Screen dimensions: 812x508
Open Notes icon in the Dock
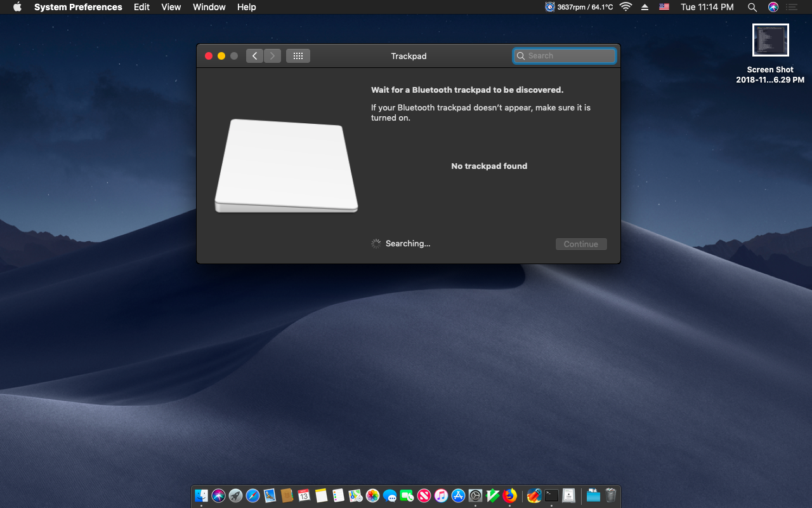(321, 495)
